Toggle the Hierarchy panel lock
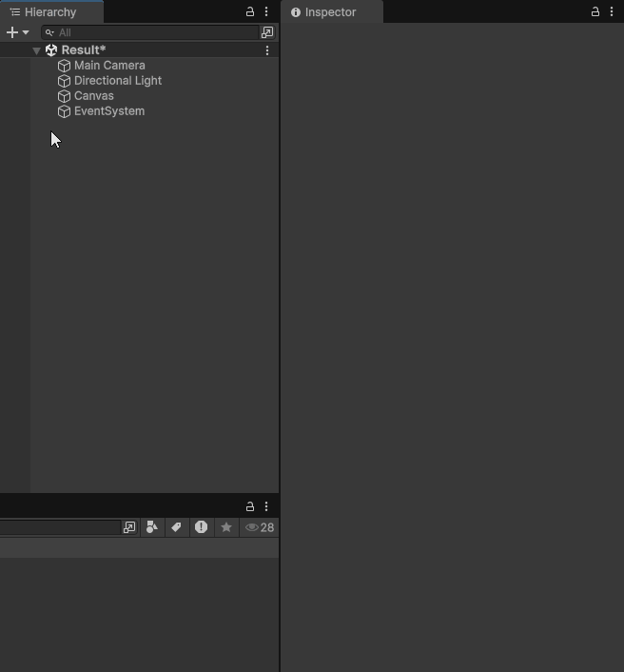Viewport: 624px width, 672px height. pos(250,12)
